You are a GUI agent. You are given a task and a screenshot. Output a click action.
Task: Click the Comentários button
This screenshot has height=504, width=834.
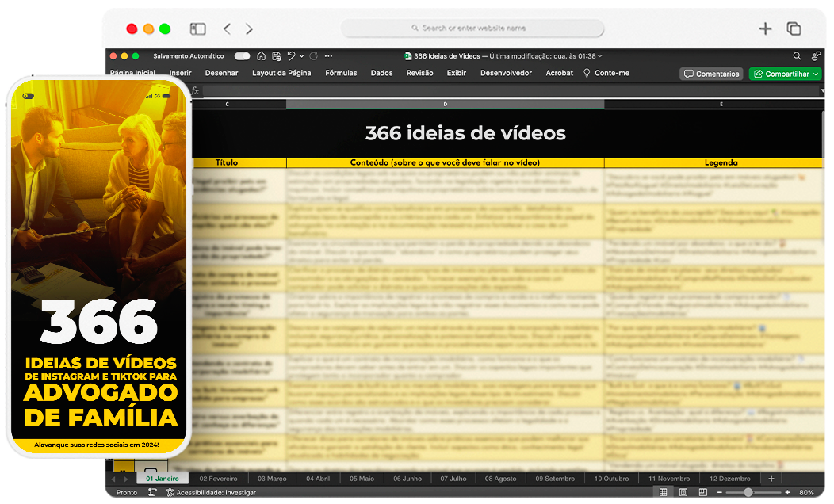(711, 74)
